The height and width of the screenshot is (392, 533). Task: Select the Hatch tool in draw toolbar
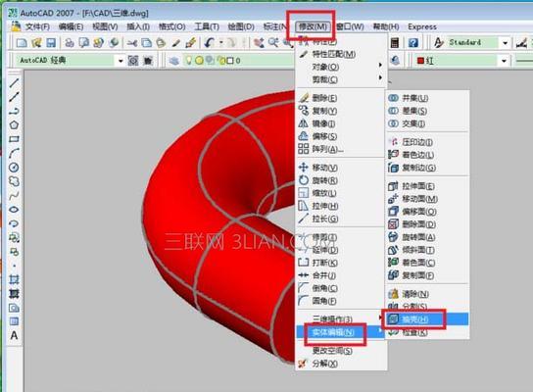(x=14, y=294)
